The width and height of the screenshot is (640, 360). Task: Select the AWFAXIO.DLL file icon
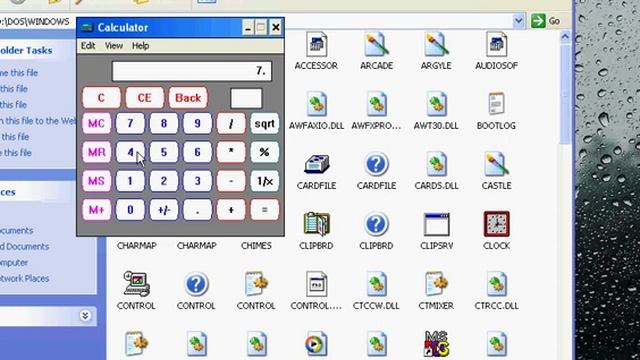(316, 104)
